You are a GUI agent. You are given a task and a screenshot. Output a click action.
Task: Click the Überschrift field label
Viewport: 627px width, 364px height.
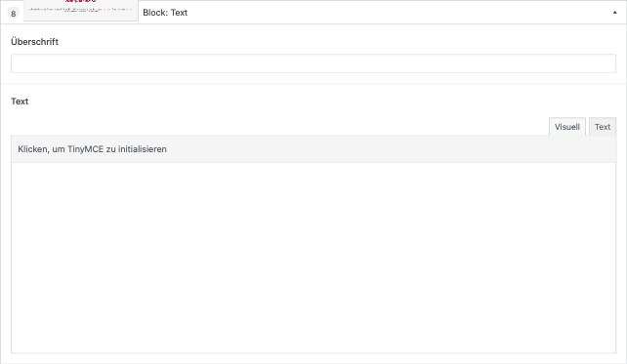(35, 42)
